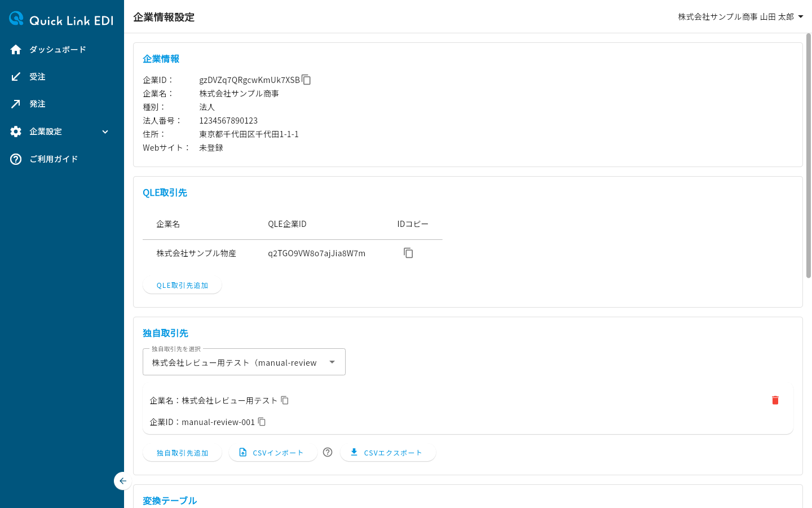Click the 独自取引先追加 button

coord(182,453)
